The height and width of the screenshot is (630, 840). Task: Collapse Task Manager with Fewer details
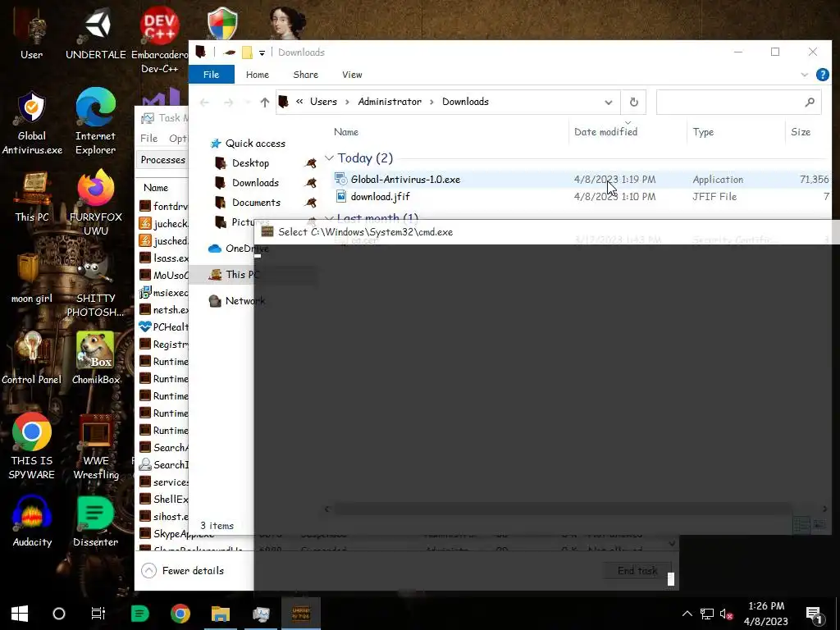[x=183, y=571]
